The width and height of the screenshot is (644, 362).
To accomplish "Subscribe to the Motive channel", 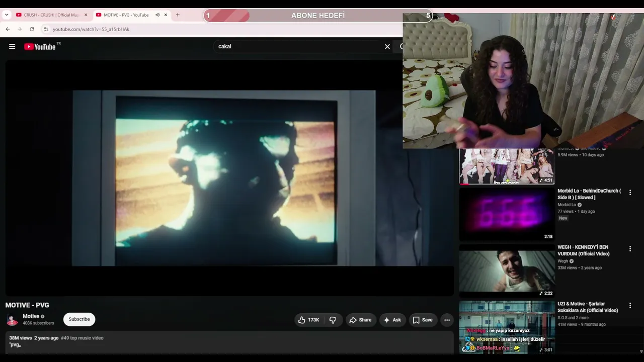I will click(x=79, y=319).
